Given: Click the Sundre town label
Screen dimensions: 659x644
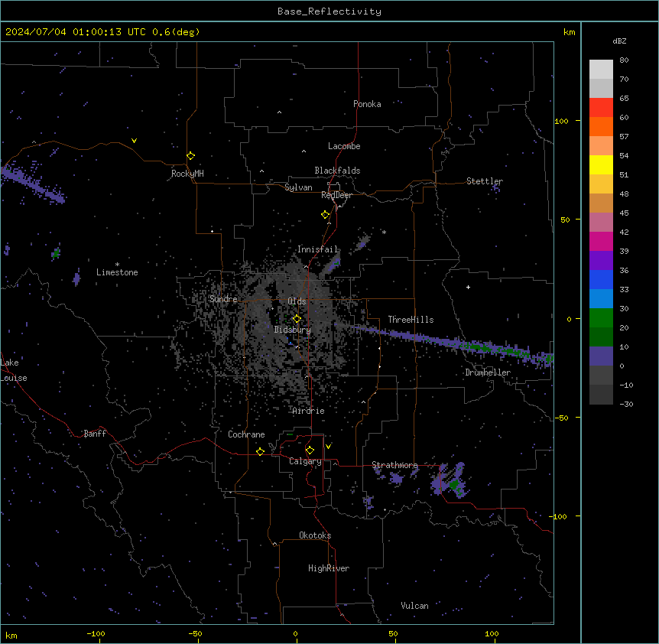Looking at the screenshot, I should (223, 299).
